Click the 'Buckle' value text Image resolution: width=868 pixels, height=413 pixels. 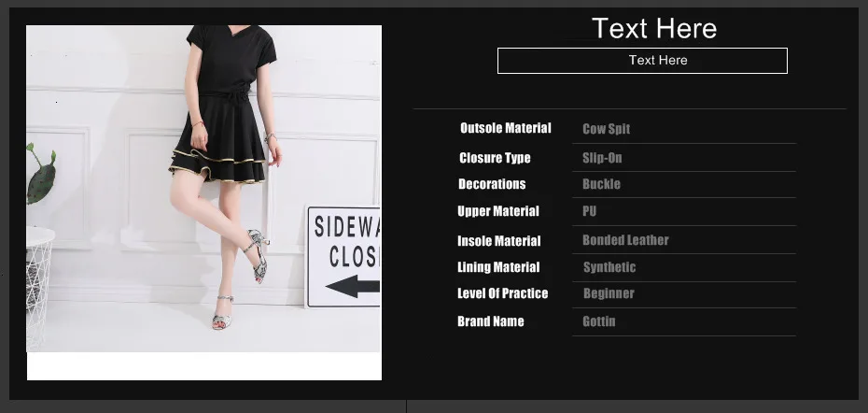click(601, 184)
